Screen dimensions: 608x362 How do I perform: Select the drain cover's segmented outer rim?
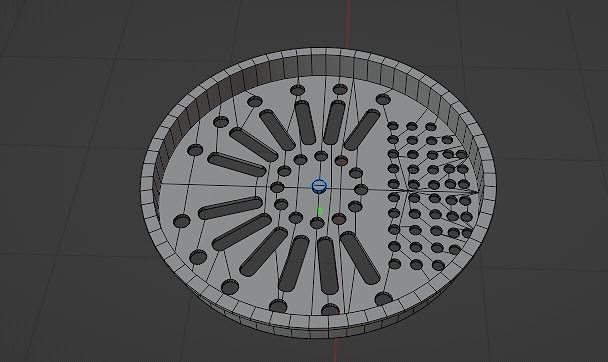(318, 193)
